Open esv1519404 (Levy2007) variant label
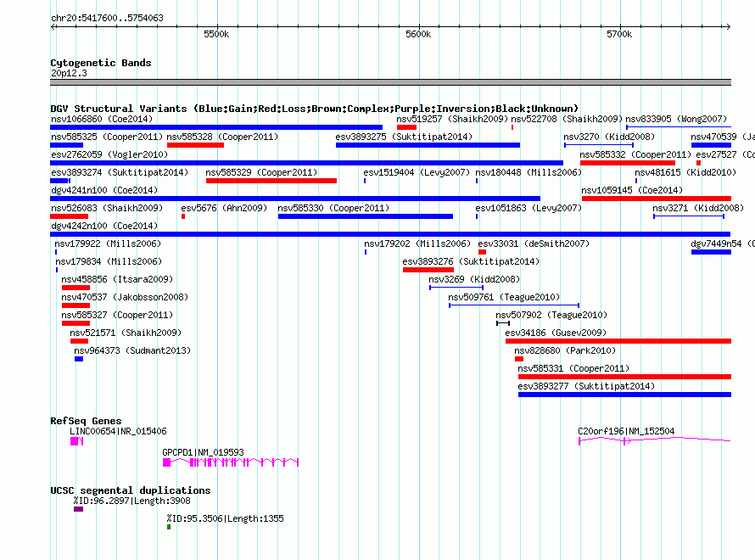755x560 pixels. tap(417, 172)
